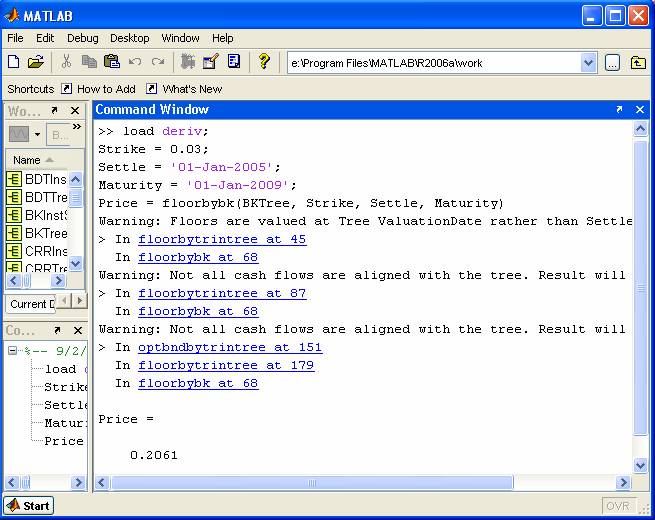Select the BDTInstSet variable icon

coord(14,179)
